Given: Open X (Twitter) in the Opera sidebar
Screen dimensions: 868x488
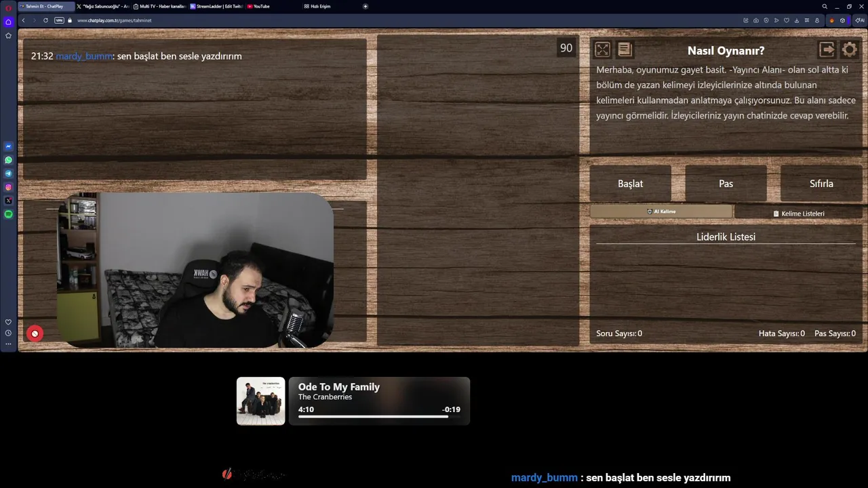Looking at the screenshot, I should [x=8, y=201].
